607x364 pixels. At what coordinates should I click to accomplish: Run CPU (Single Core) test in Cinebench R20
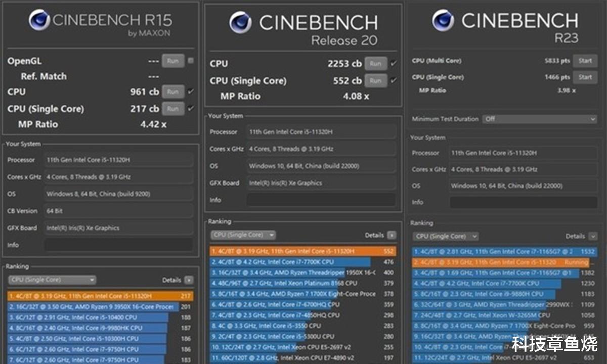click(x=375, y=80)
